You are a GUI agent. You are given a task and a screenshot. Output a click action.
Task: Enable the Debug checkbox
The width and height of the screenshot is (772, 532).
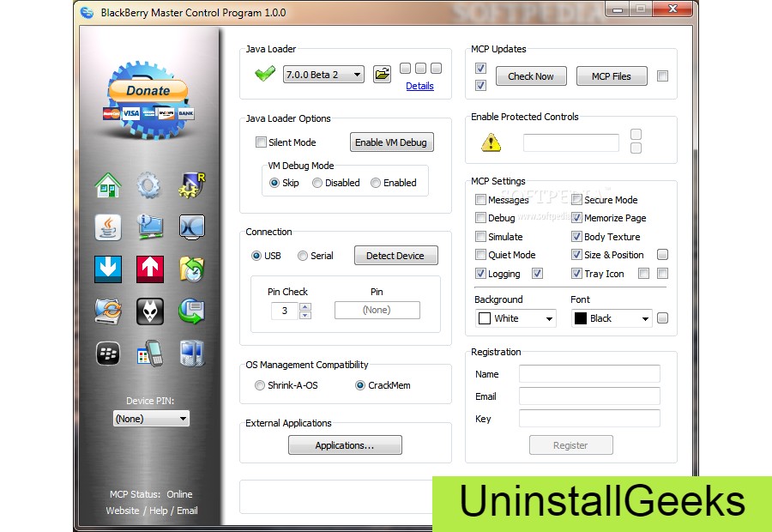(x=480, y=218)
